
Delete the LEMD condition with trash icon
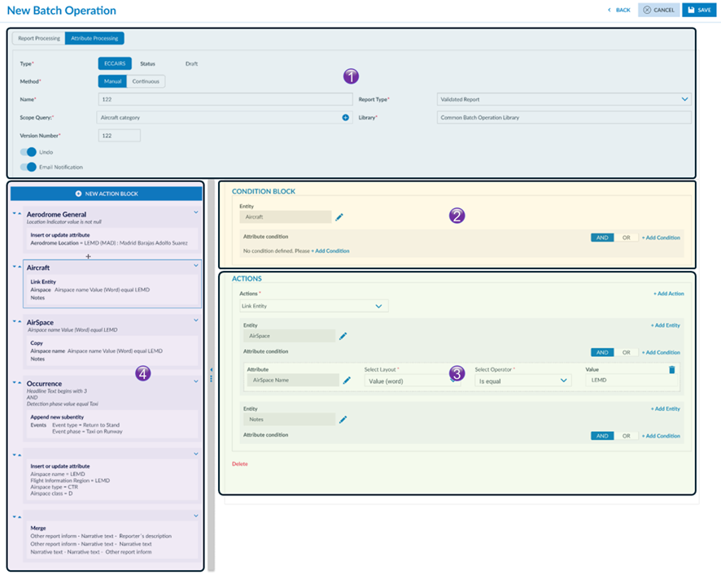pos(671,370)
